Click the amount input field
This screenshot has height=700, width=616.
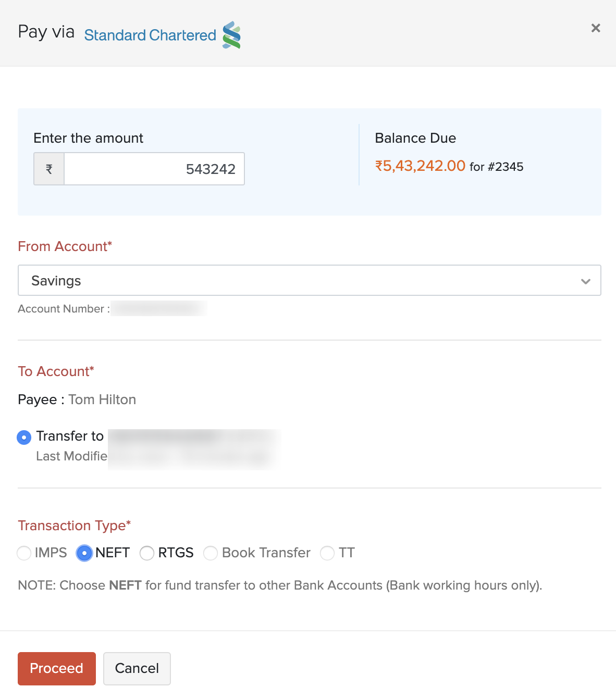154,168
